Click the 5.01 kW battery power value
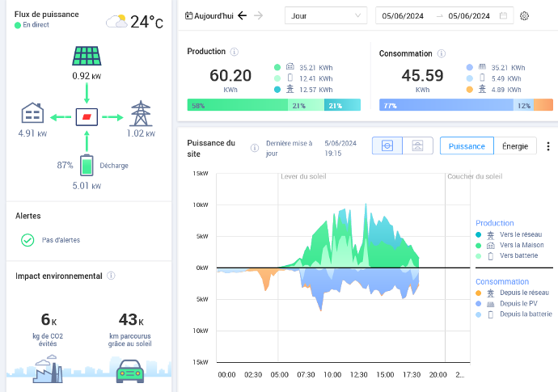The width and height of the screenshot is (558, 392). pyautogui.click(x=87, y=186)
